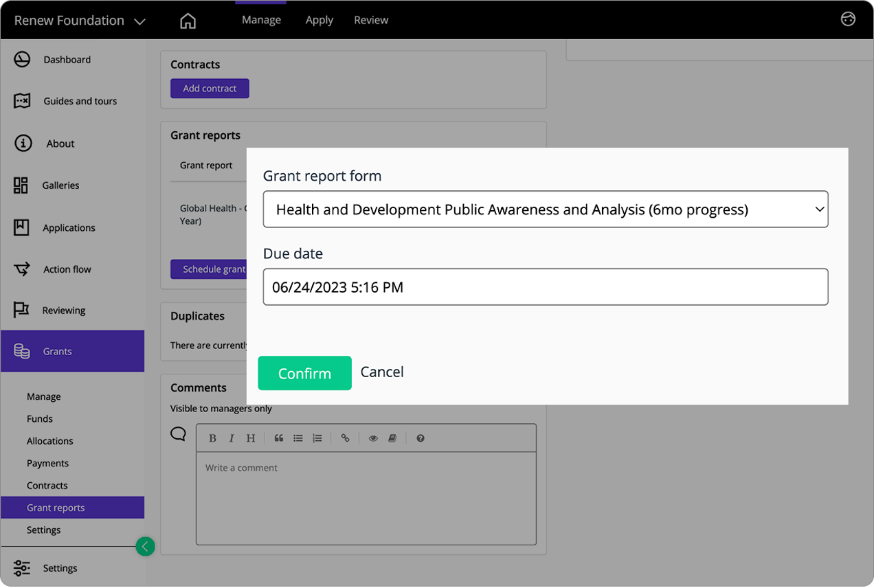The image size is (874, 588).
Task: Open the Grant report form dropdown
Action: [546, 209]
